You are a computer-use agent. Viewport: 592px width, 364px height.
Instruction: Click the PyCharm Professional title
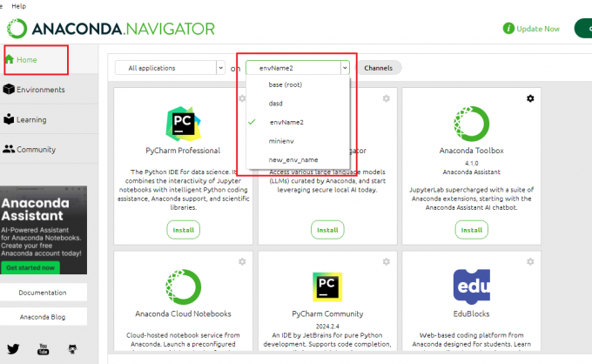(x=183, y=151)
